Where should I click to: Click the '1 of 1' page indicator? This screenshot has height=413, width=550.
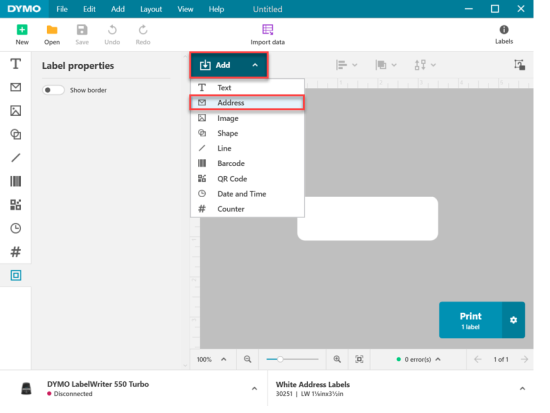501,359
